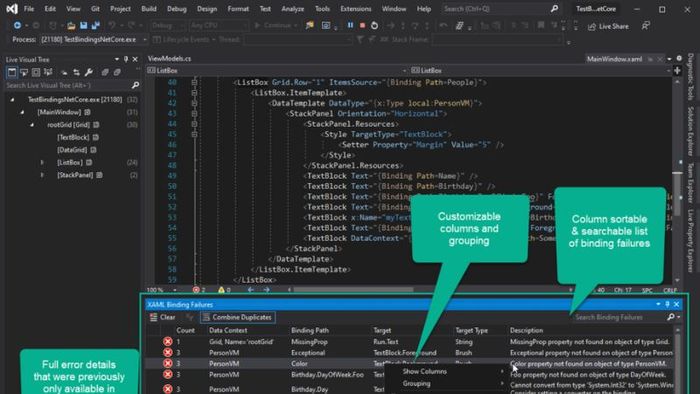Open the feedback icon next to Live Share

(x=646, y=26)
